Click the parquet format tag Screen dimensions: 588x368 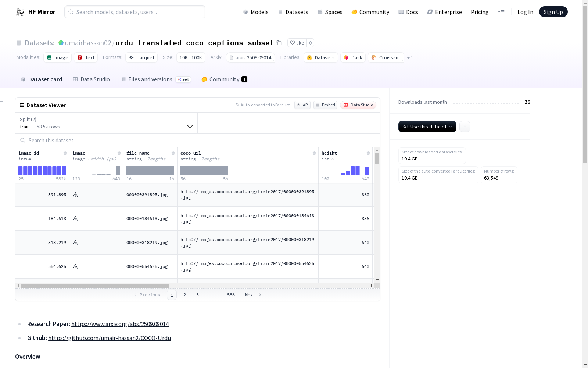coord(141,57)
